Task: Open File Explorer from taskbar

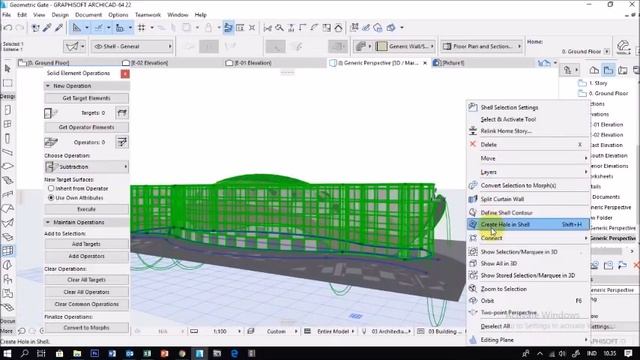Action: pyautogui.click(x=77, y=353)
